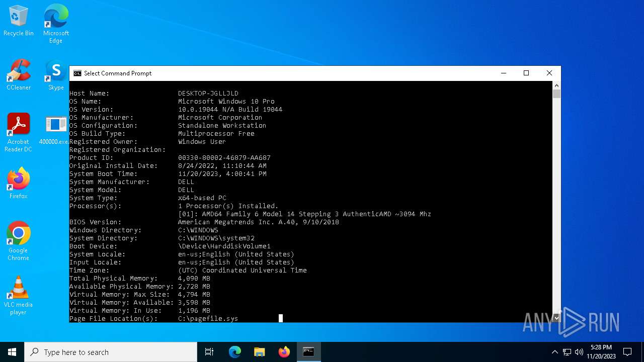The width and height of the screenshot is (644, 362).
Task: Launch Google Chrome desktop shortcut
Action: 19,241
